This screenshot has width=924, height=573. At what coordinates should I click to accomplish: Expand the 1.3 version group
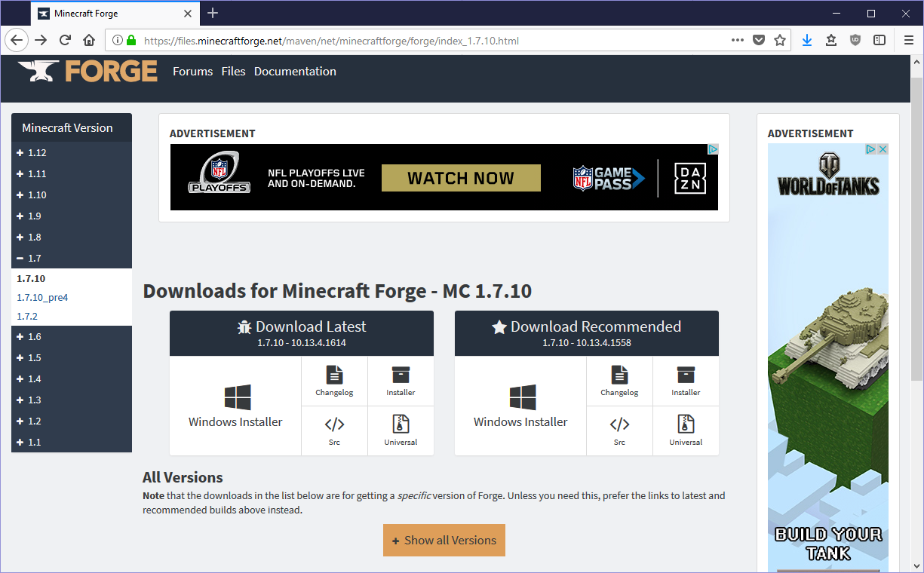click(72, 400)
